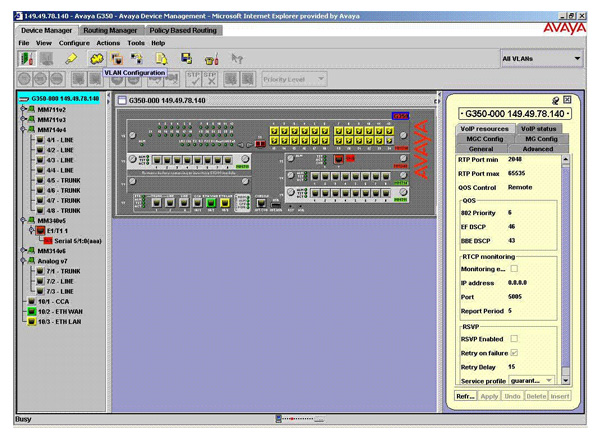Image resolution: width=600 pixels, height=440 pixels.
Task: Collapse the MM714v4 tree node
Action: [x=23, y=129]
